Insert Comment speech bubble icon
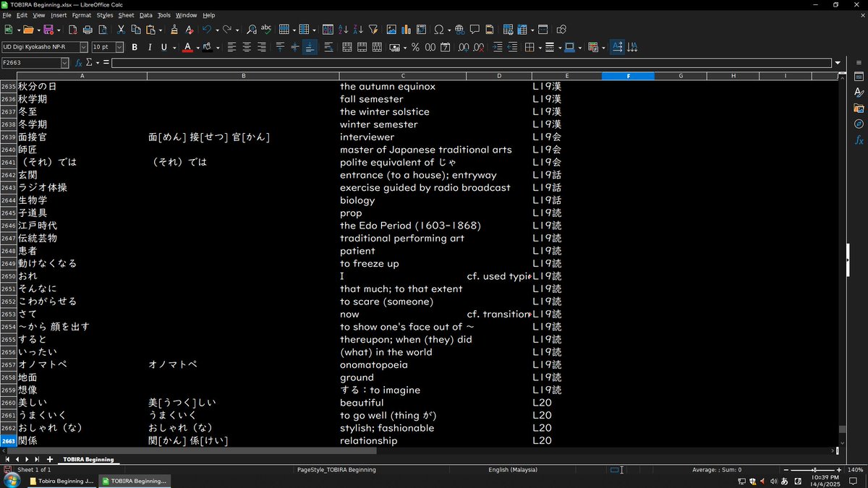Viewport: 868px width, 488px height. [x=475, y=30]
